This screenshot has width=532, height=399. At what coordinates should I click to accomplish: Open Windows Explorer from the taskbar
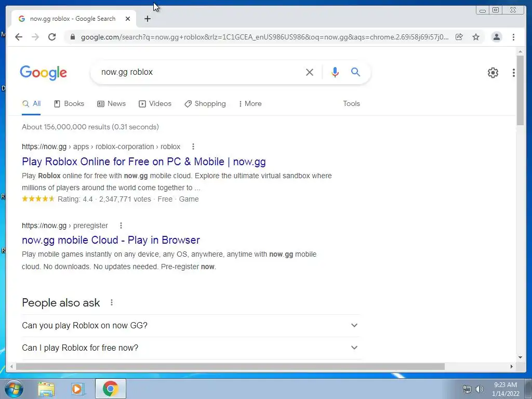coord(46,389)
